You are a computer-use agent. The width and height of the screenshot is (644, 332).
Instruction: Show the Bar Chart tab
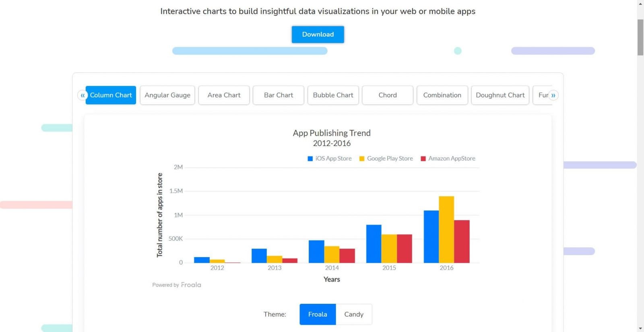point(279,95)
